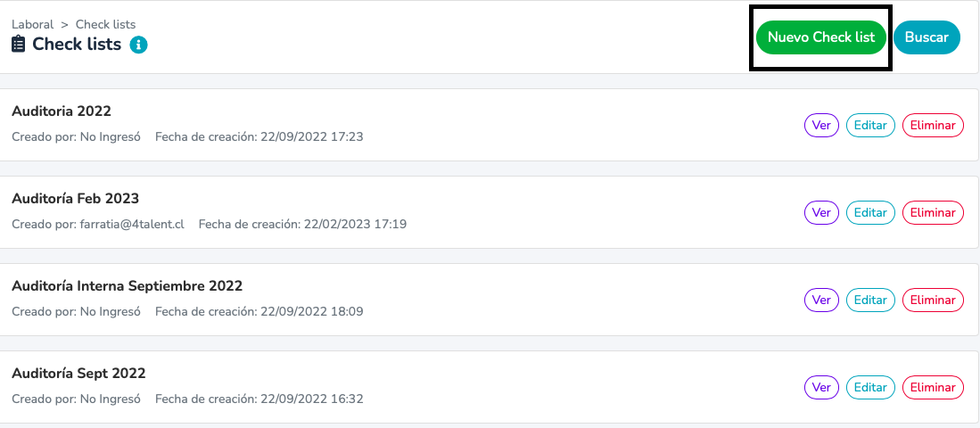Screen dimensions: 980x428
Task: Ver the Auditoría Sept 2022 entry
Action: pos(821,387)
